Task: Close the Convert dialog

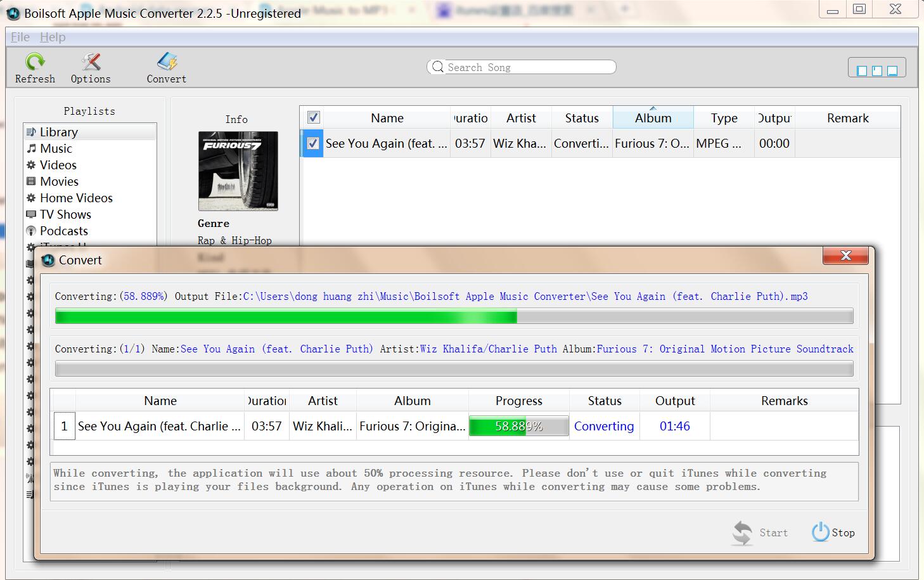Action: click(x=845, y=255)
